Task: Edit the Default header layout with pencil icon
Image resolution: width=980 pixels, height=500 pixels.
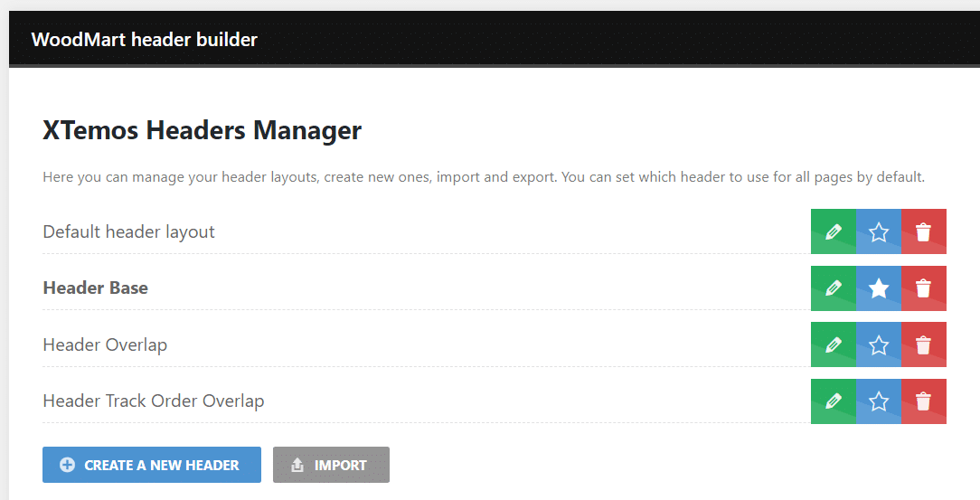Action: (x=834, y=231)
